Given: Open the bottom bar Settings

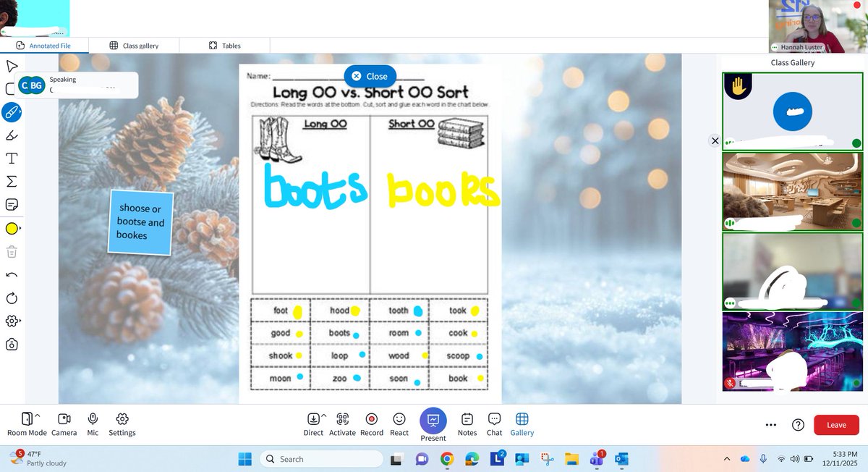Looking at the screenshot, I should (x=122, y=424).
